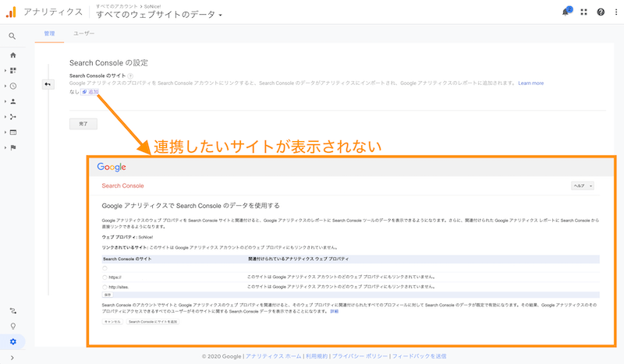Click 関連付けられているアナリティクス ウェブ プロパティ column header

click(299, 259)
